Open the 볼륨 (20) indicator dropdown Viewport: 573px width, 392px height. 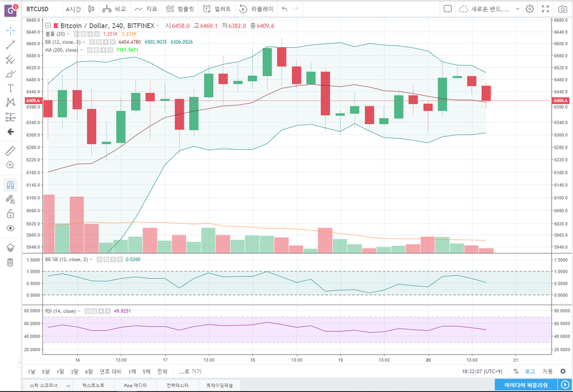[x=69, y=34]
